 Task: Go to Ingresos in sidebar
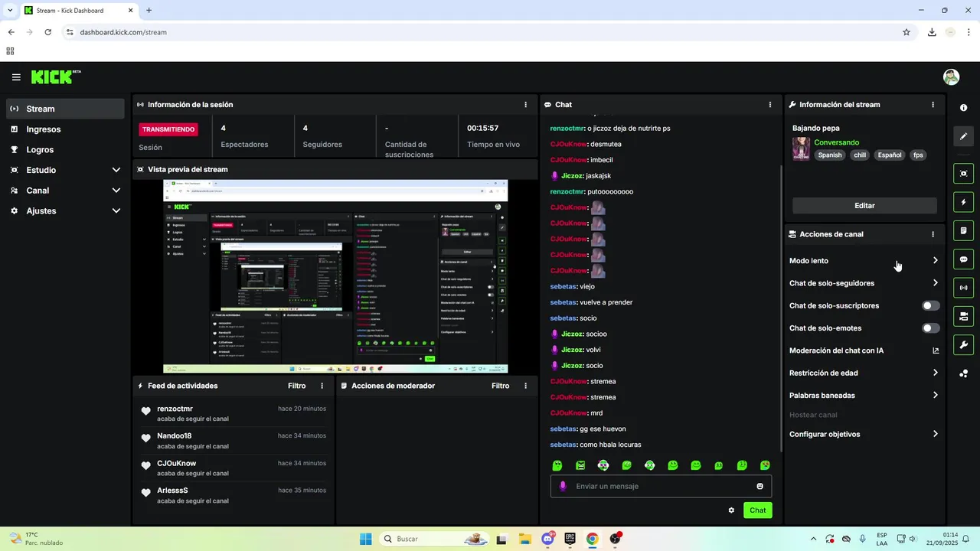65,129
